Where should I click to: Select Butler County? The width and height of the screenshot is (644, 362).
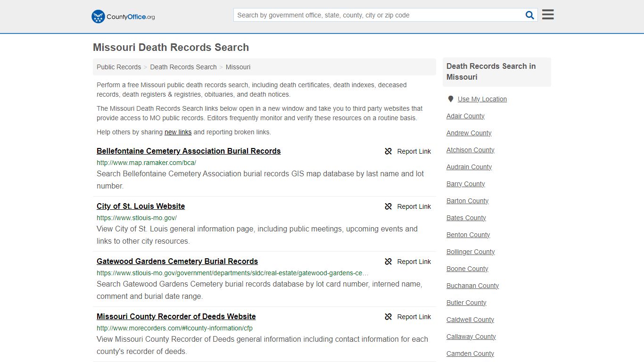pyautogui.click(x=466, y=303)
